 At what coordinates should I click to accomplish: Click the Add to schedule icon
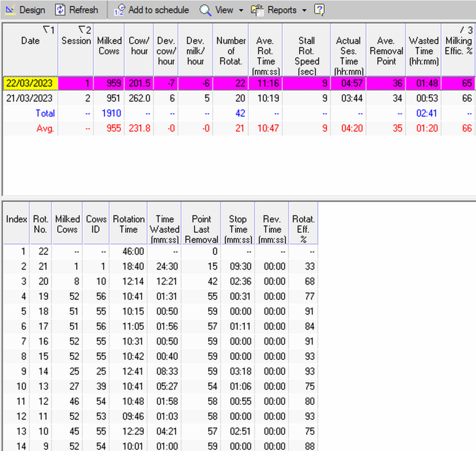tap(120, 10)
